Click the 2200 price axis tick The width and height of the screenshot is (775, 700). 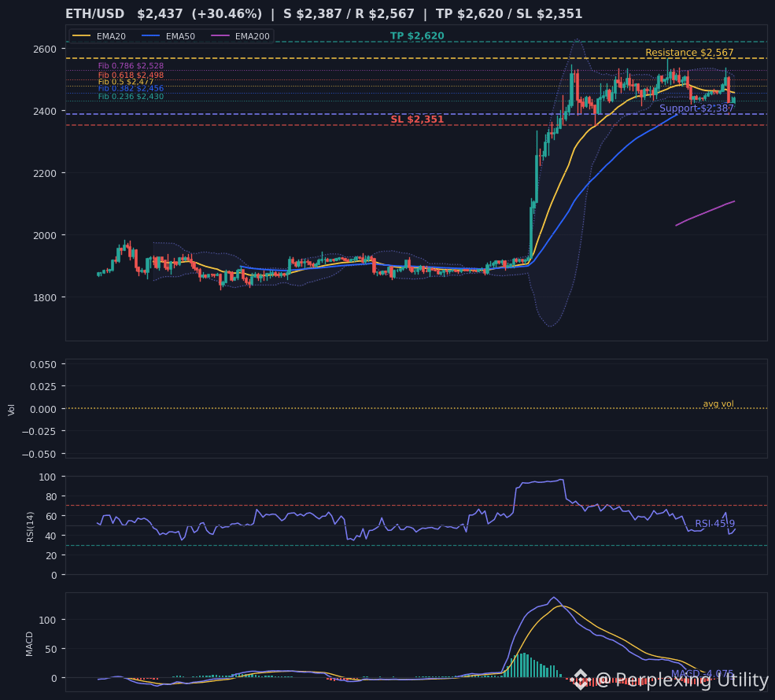click(45, 173)
